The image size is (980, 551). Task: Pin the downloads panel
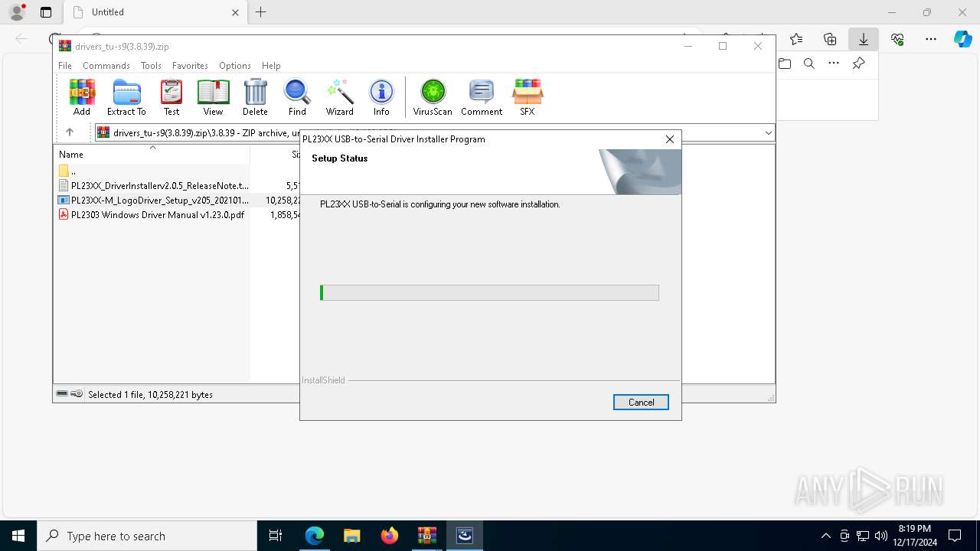[858, 64]
